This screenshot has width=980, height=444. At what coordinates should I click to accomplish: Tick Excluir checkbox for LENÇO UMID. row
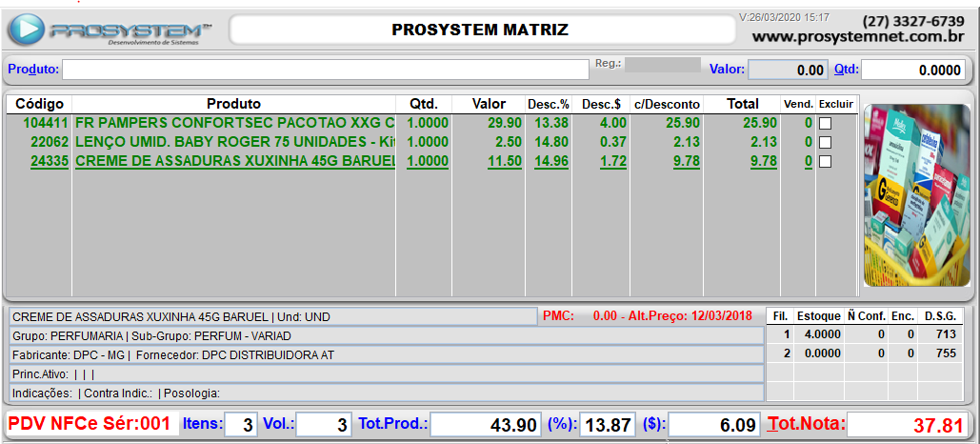click(825, 142)
